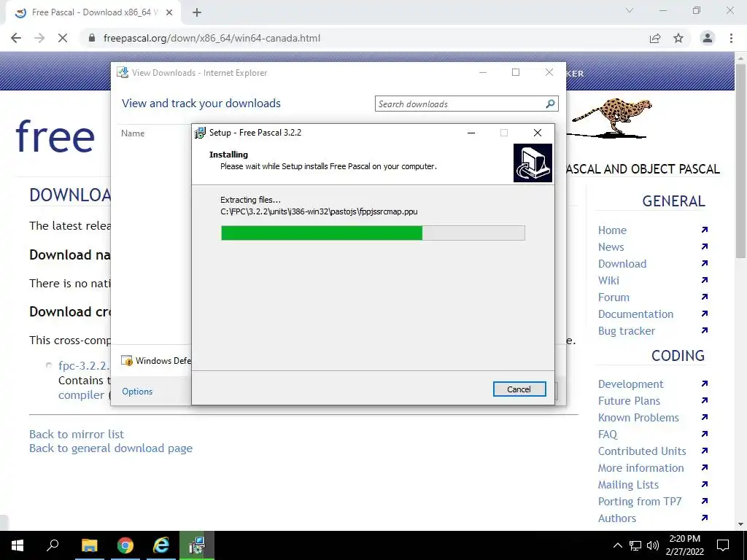
Task: Open Options link in View Downloads
Action: click(x=137, y=392)
